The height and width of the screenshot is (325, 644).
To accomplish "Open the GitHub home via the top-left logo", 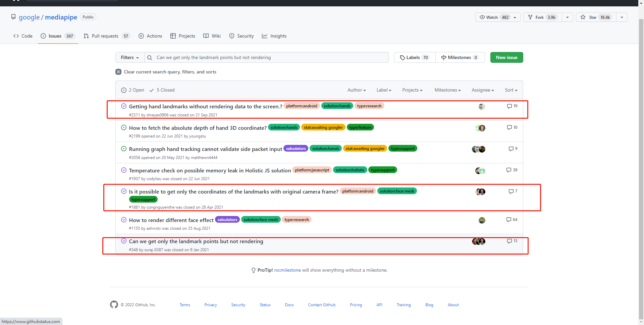I will coord(16,1).
